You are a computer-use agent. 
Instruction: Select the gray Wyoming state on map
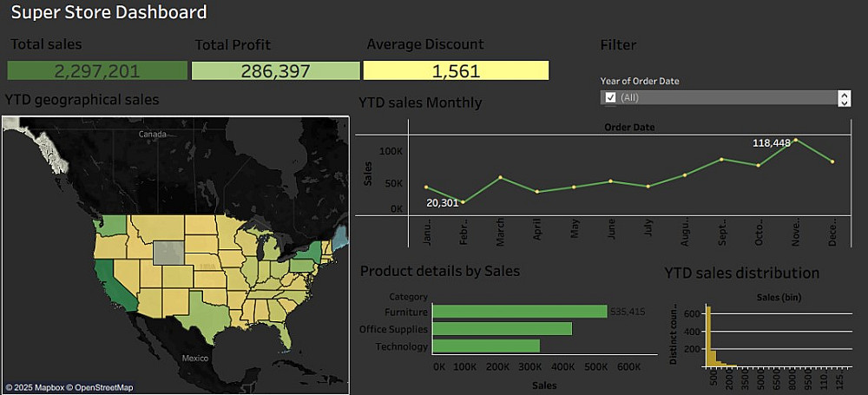tap(170, 253)
